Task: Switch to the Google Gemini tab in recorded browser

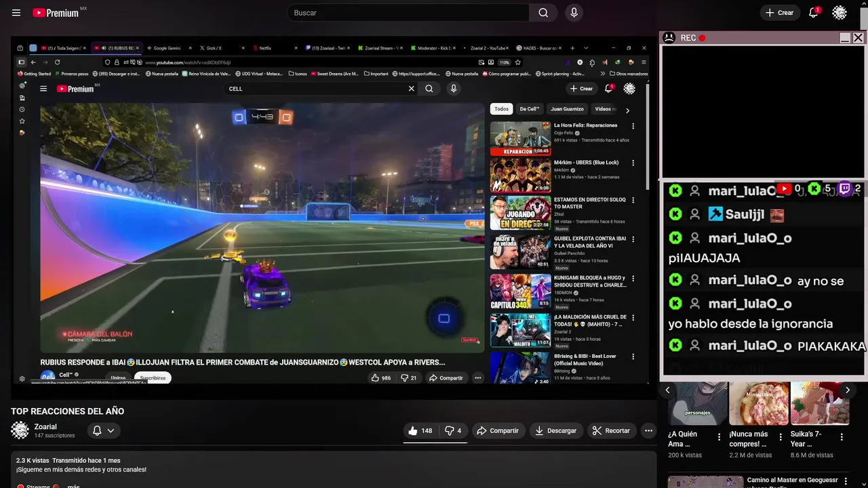Action: [167, 48]
